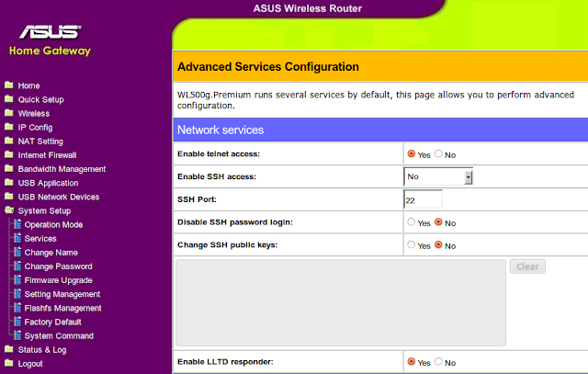Click the folder icon beside Quick Setup
The image size is (588, 374).
(9, 99)
